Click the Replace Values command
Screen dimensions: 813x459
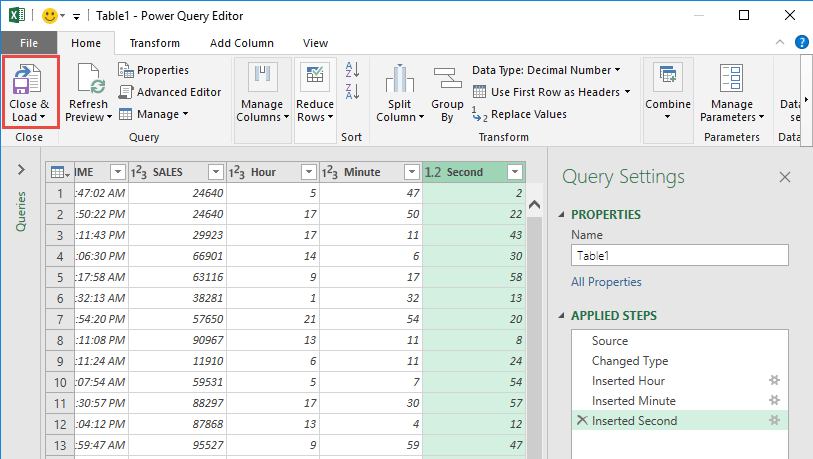click(519, 114)
